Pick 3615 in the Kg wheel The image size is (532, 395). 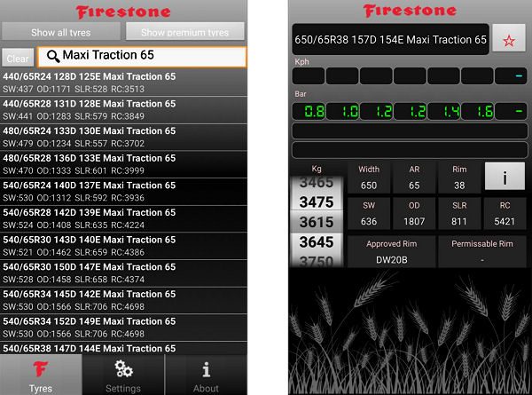pos(317,222)
